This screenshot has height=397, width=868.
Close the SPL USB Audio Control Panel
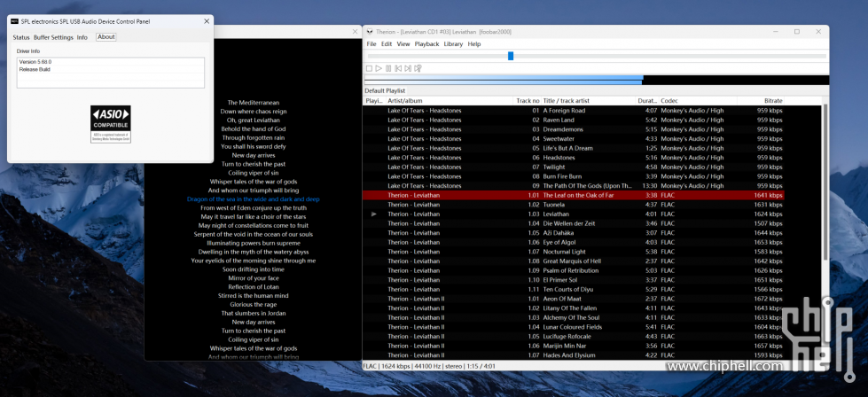pos(207,21)
